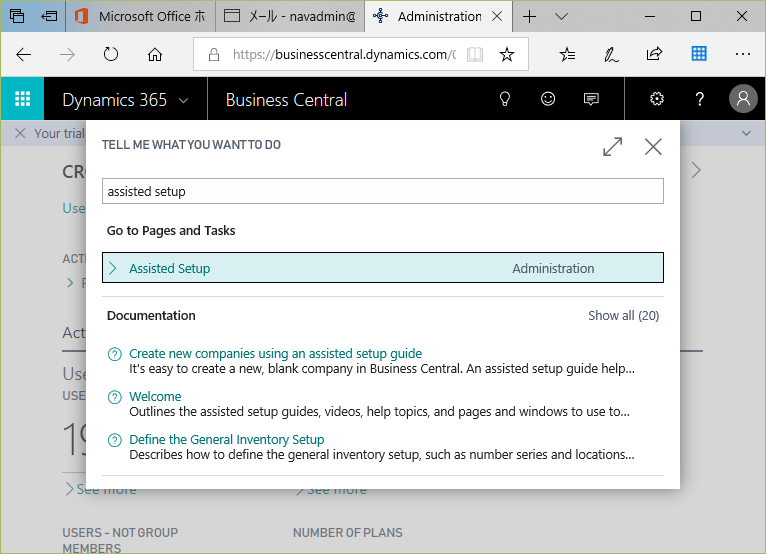Click the help icon beside Welcome
Viewport: 766px width, 554px height.
[x=115, y=397]
